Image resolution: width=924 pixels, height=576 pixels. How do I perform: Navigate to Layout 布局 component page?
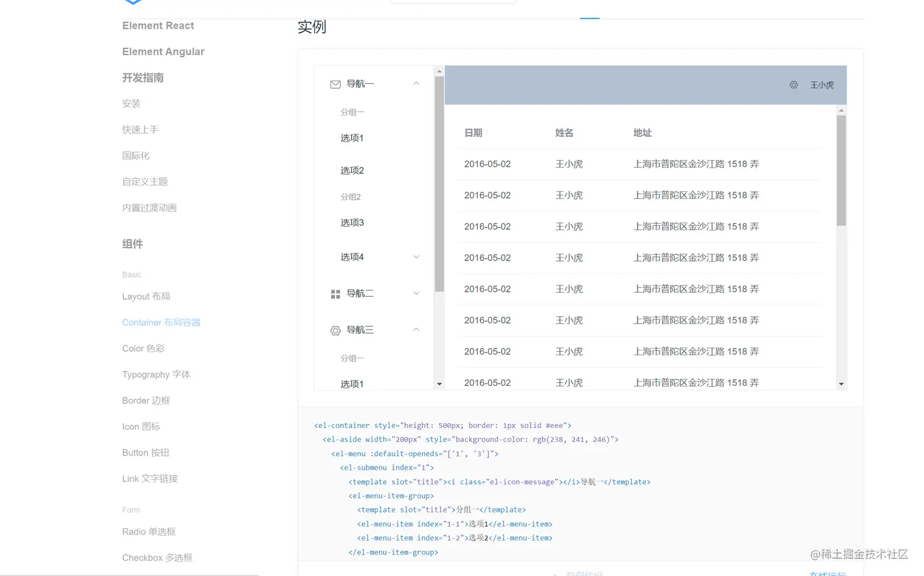point(146,297)
